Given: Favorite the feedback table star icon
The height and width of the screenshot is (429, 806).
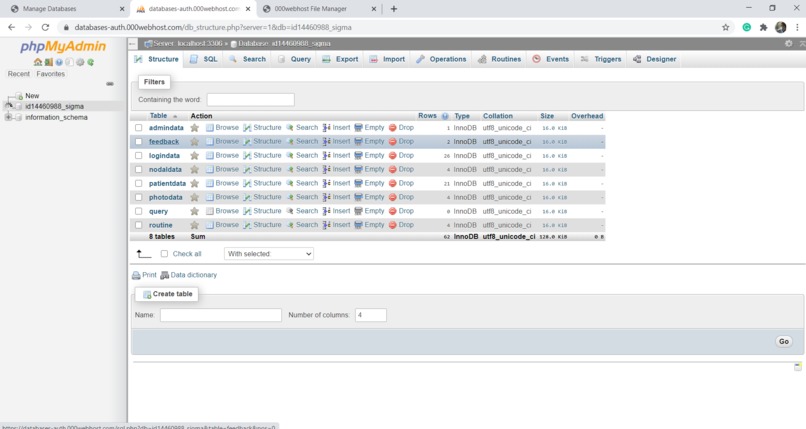Looking at the screenshot, I should point(194,142).
